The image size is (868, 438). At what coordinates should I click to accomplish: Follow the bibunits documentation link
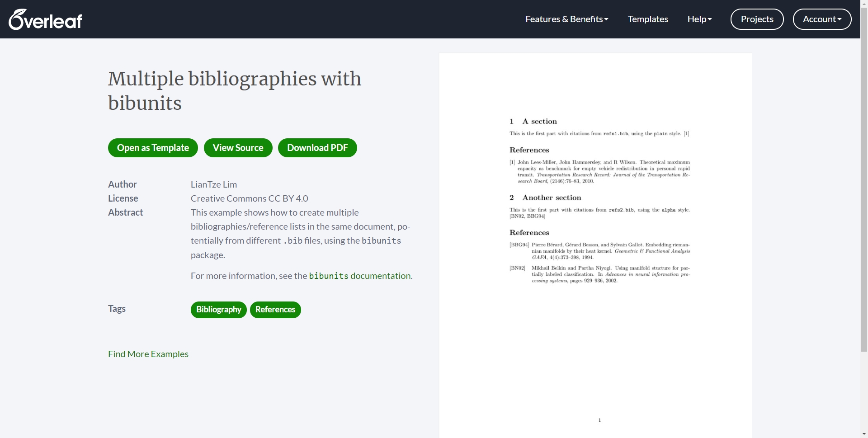pos(360,276)
